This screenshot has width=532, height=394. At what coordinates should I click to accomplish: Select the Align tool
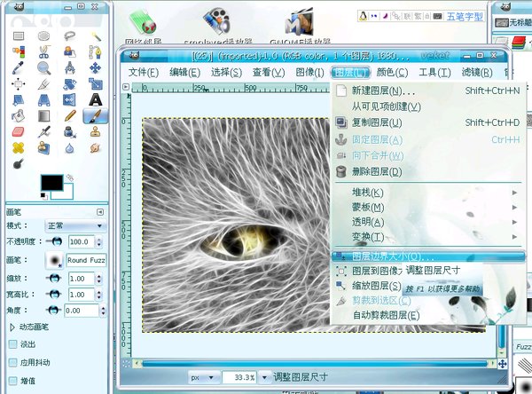click(19, 84)
